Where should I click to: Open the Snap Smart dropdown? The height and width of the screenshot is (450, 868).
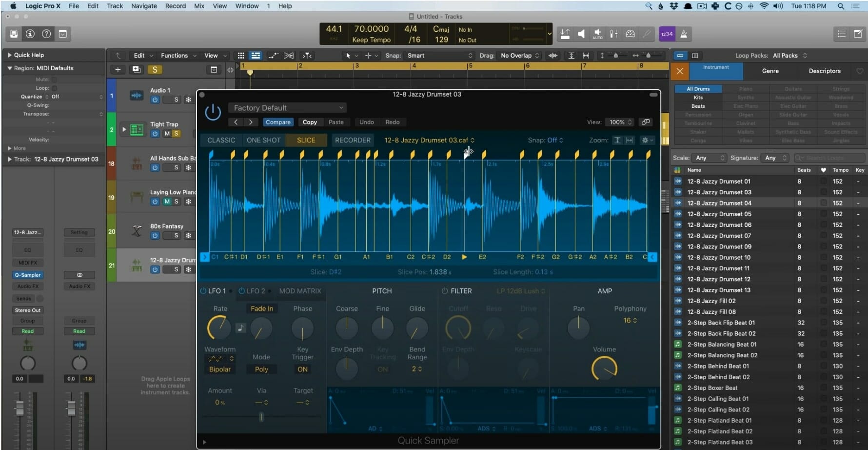[x=440, y=56]
